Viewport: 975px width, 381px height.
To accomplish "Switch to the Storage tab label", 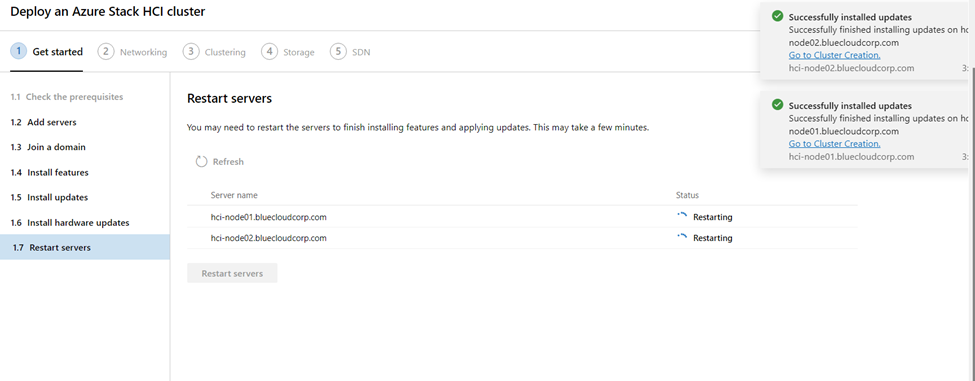I will (x=299, y=52).
